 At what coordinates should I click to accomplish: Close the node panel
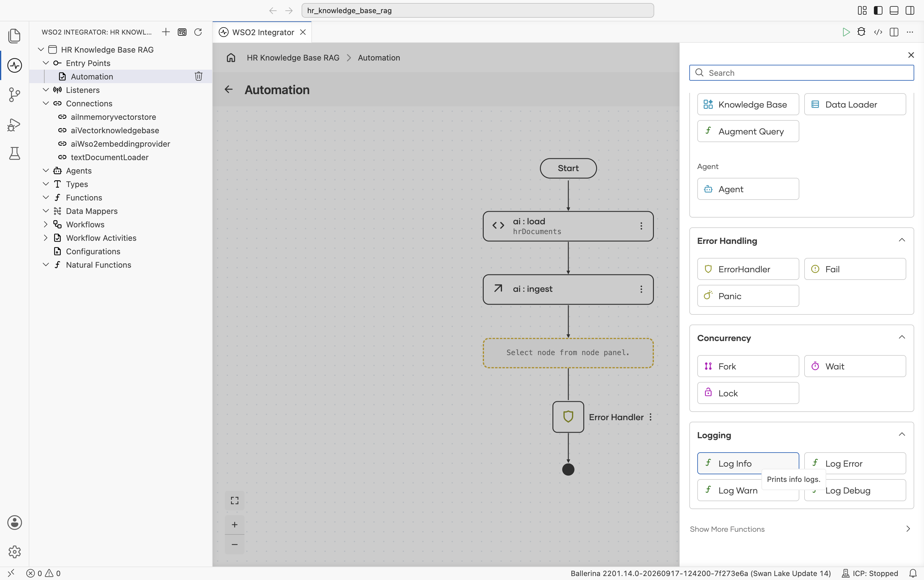pyautogui.click(x=911, y=55)
